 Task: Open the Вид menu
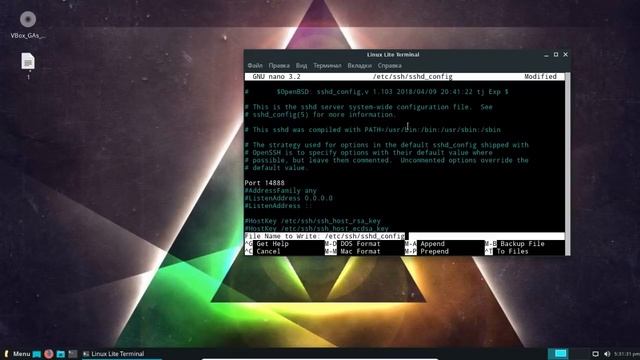[301, 65]
